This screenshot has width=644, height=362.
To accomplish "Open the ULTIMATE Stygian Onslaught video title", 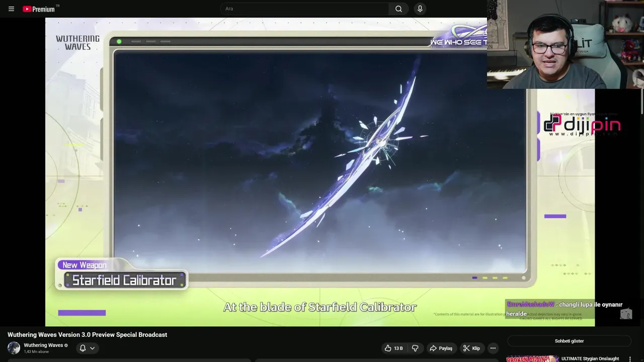I will click(x=590, y=358).
